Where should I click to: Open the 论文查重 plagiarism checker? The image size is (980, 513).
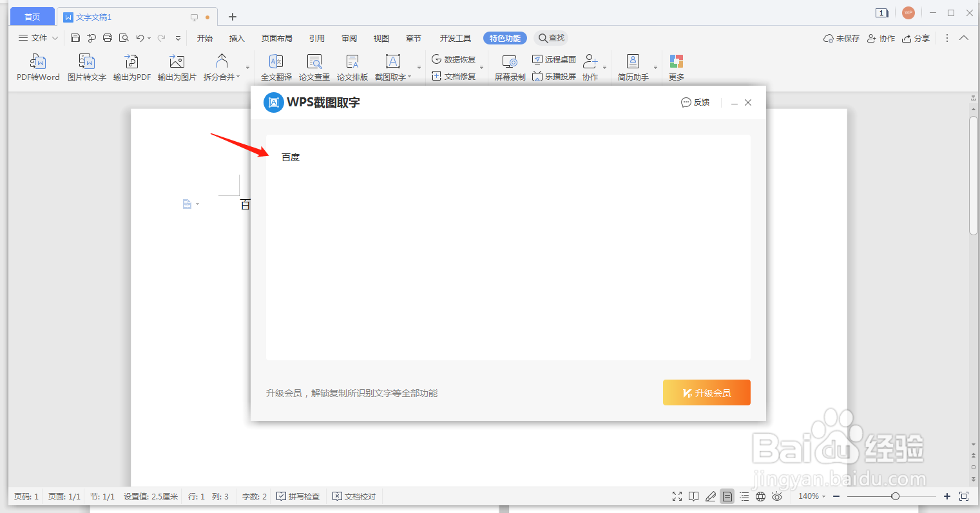point(314,66)
